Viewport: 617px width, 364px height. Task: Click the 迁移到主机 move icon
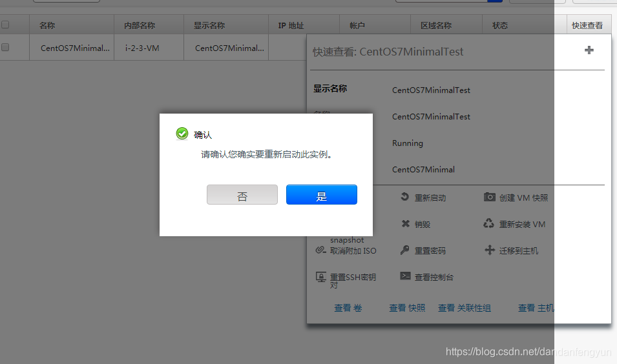(490, 250)
